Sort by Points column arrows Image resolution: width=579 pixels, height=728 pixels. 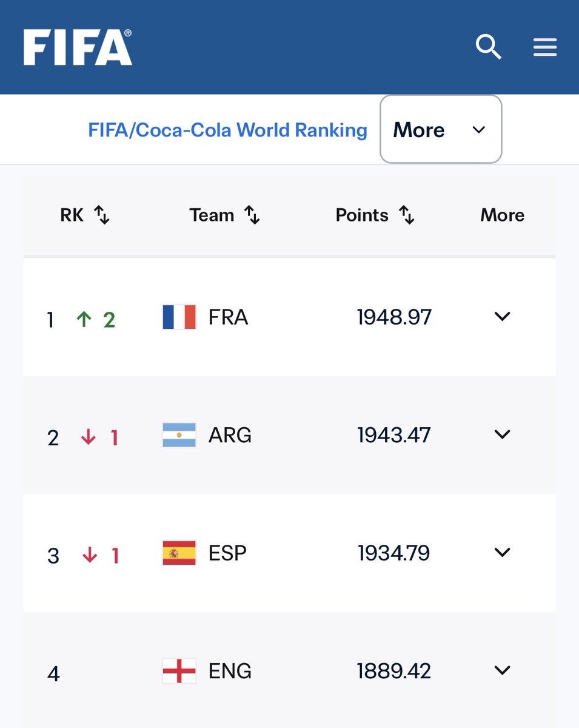click(407, 215)
